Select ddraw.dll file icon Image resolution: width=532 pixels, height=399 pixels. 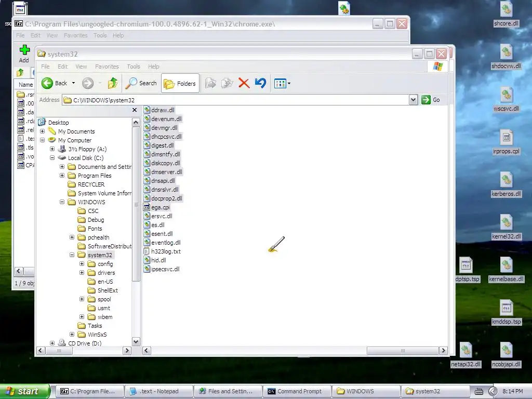147,110
